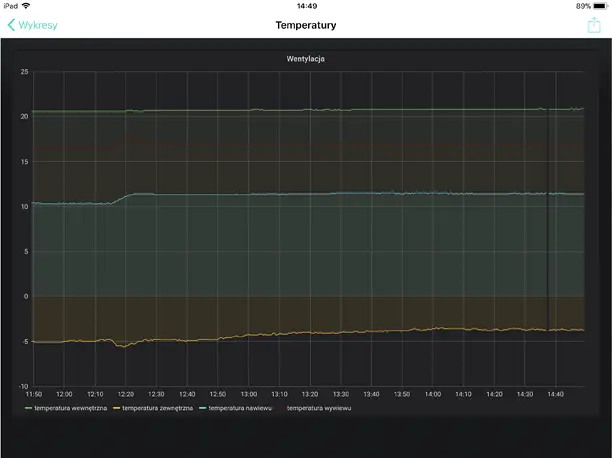This screenshot has width=612, height=458.
Task: Click the 20 value on the Y axis
Action: point(24,116)
